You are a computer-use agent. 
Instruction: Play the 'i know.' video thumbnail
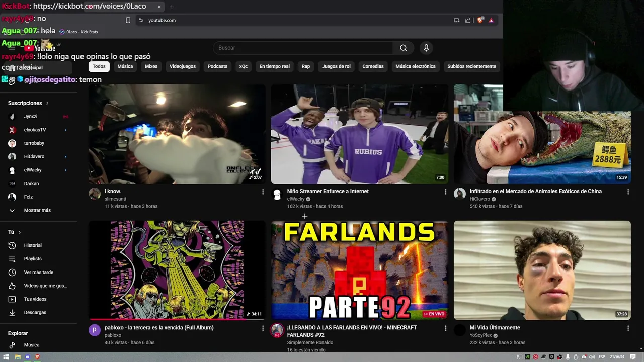click(177, 134)
